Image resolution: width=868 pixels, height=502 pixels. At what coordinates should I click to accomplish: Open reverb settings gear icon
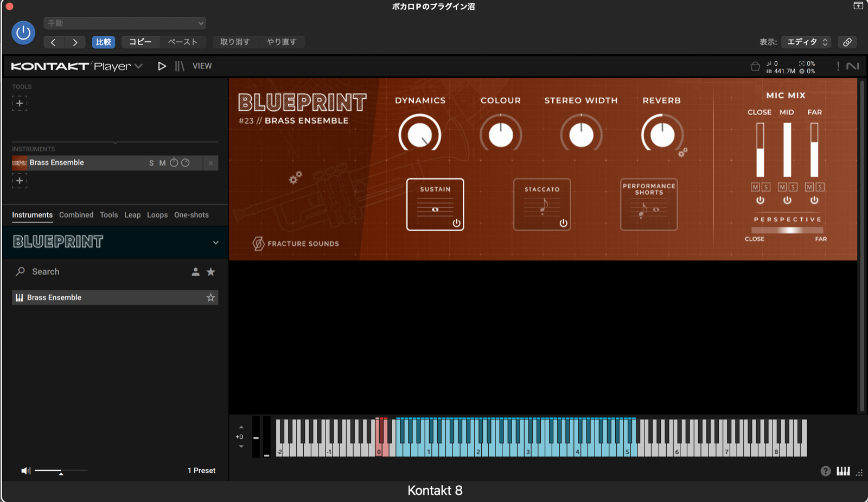click(x=682, y=153)
